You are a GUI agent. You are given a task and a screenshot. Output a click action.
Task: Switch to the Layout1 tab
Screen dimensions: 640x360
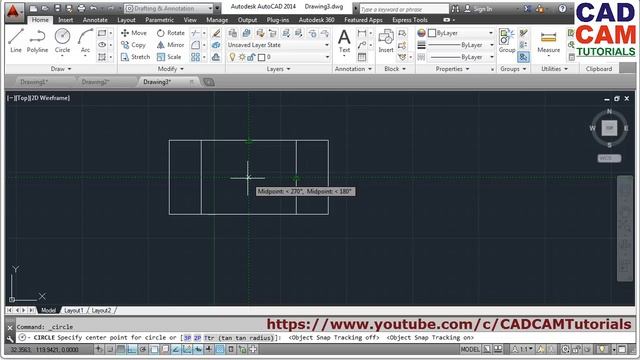(x=74, y=311)
